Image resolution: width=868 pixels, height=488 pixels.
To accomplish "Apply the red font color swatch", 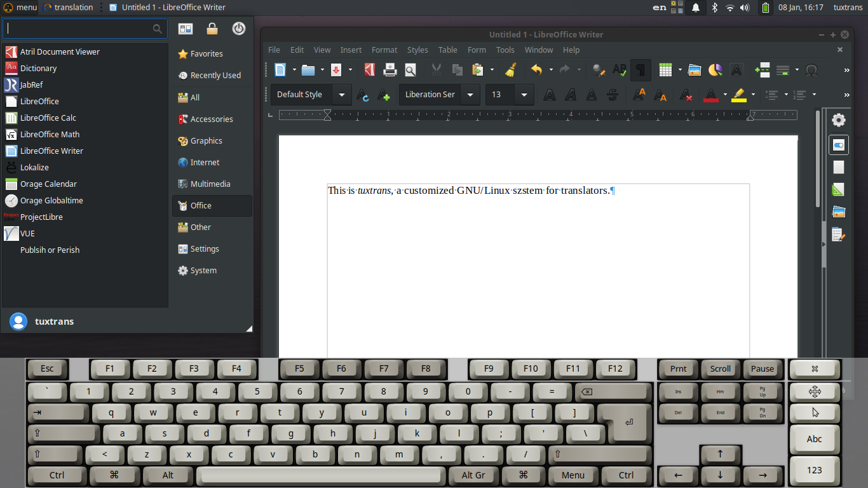I will point(711,95).
